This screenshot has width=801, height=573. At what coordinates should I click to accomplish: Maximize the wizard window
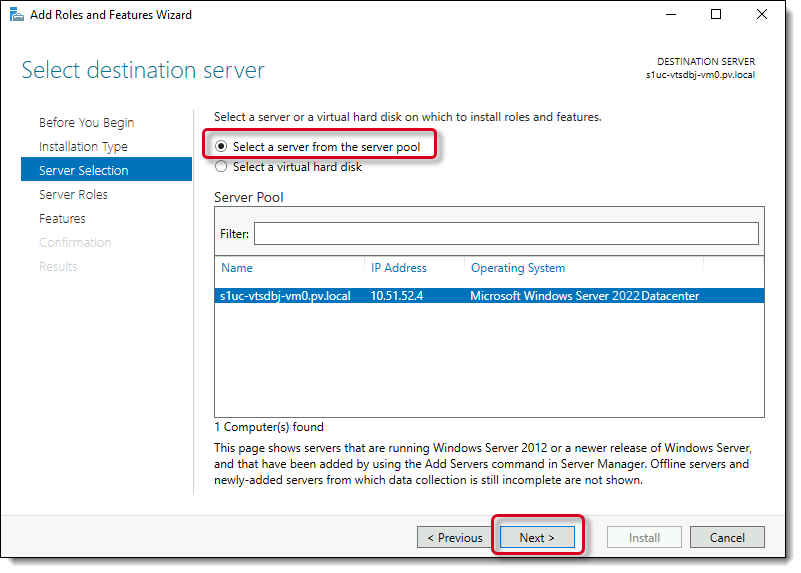pos(716,15)
